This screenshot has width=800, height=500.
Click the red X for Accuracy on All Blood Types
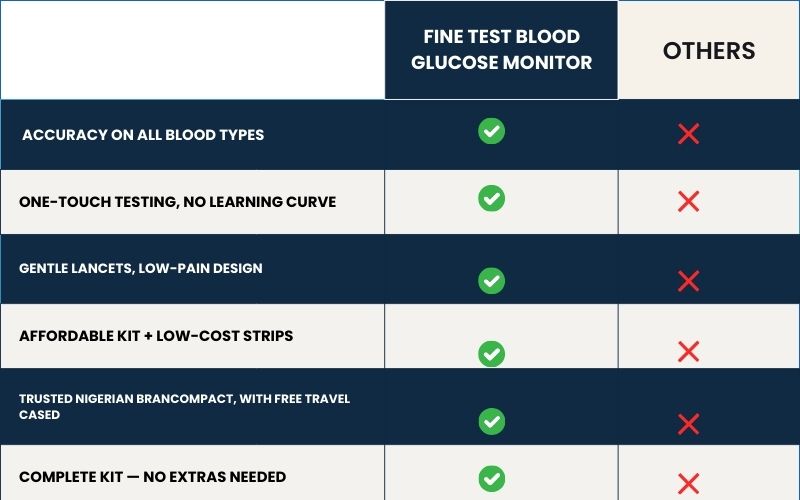point(688,134)
